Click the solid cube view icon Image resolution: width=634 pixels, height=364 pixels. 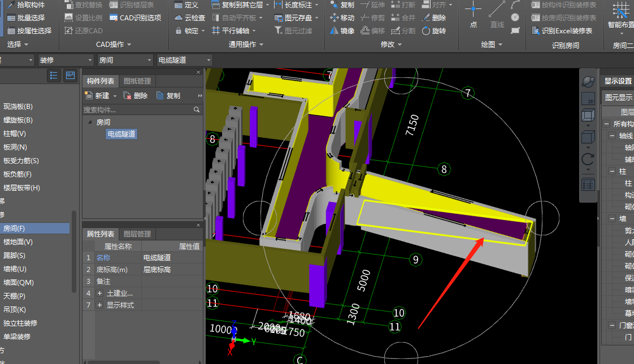(588, 137)
